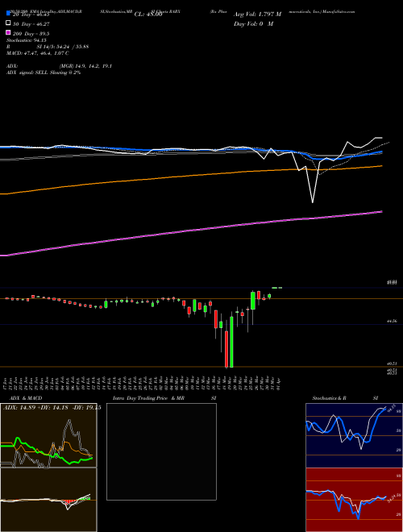
Task: Click the 'ADX signal: SELL Slowing @ 2%' text
Action: (x=44, y=73)
